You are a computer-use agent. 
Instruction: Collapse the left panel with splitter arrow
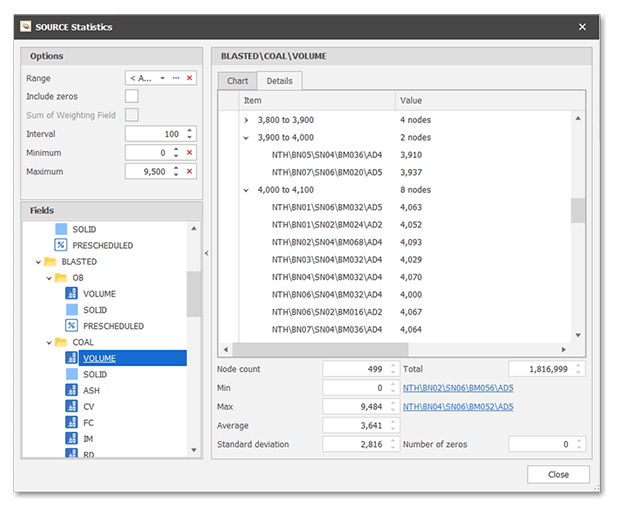tap(207, 253)
